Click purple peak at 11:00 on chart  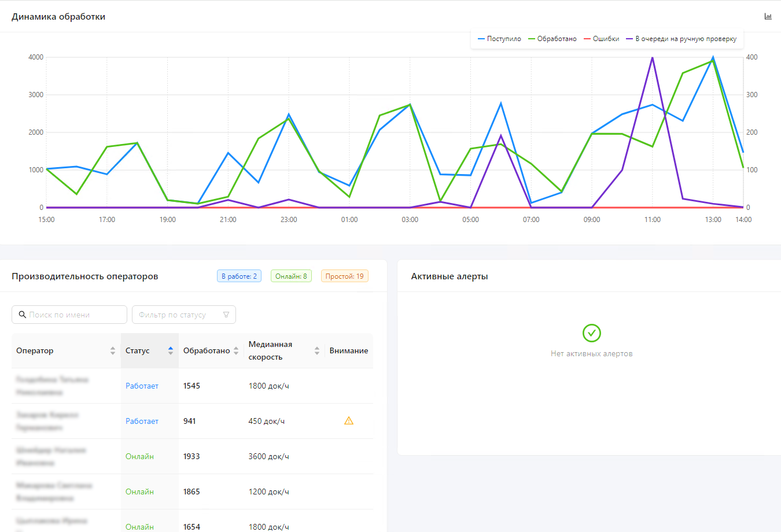(653, 58)
